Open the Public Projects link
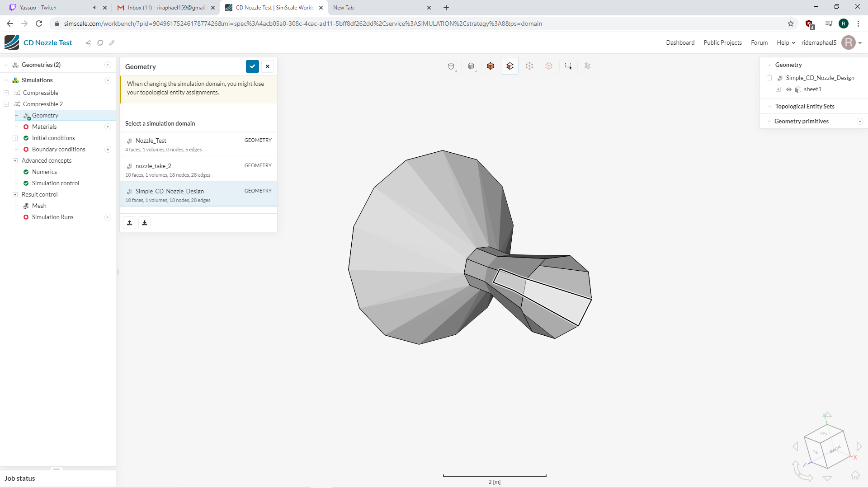This screenshot has height=488, width=868. pyautogui.click(x=722, y=43)
